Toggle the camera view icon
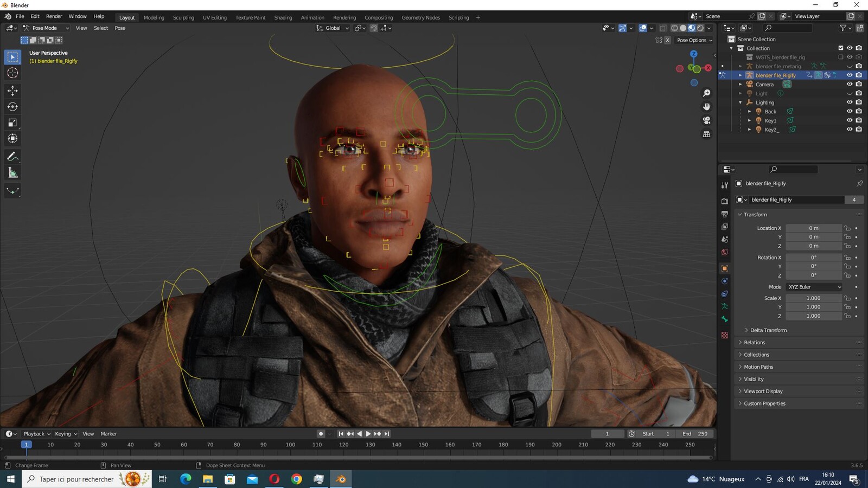This screenshot has height=488, width=868. coord(706,120)
